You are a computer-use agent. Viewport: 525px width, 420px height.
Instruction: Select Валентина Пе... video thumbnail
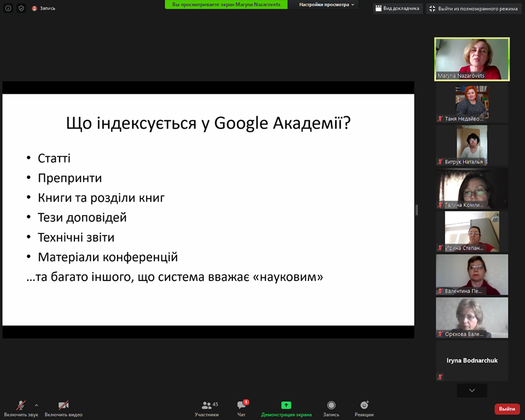click(472, 275)
